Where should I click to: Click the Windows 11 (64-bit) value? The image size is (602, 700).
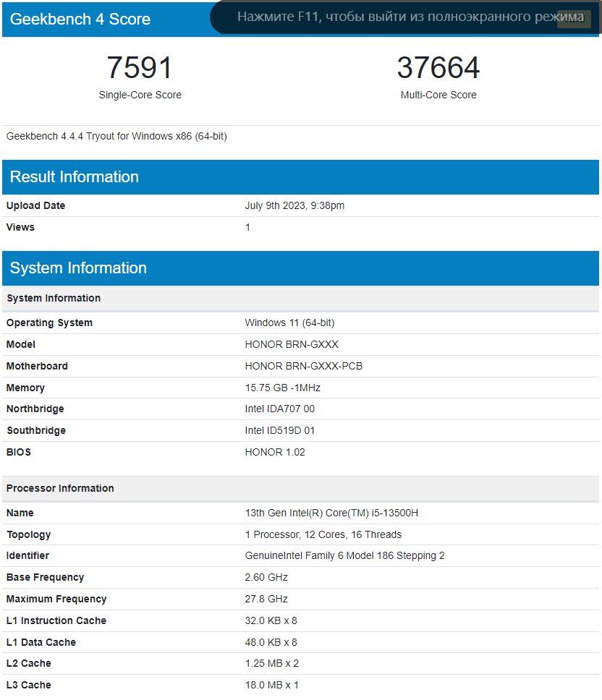click(x=289, y=323)
